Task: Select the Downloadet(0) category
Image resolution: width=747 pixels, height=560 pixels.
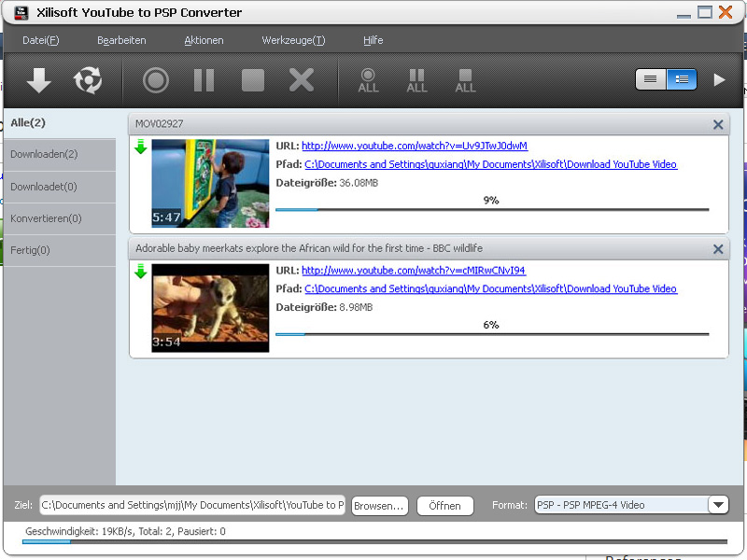Action: tap(60, 187)
